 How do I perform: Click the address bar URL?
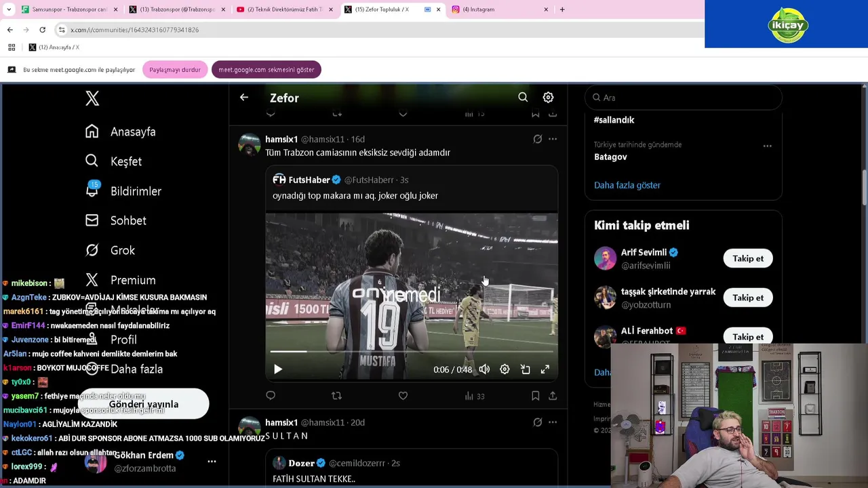(x=134, y=30)
